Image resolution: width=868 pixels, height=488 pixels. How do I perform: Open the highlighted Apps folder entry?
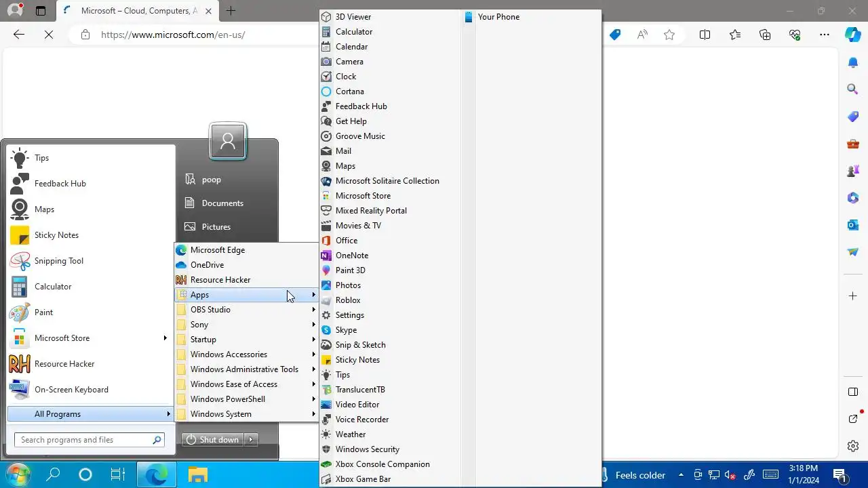(x=246, y=295)
